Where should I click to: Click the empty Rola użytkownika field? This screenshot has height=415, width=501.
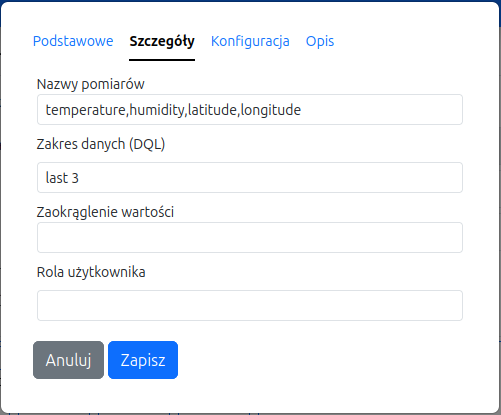coord(250,306)
